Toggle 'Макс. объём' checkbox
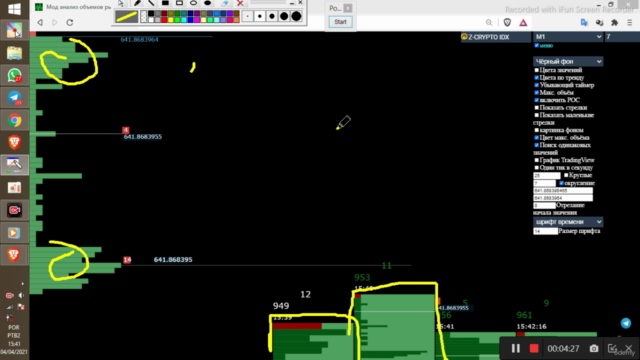 [537, 93]
